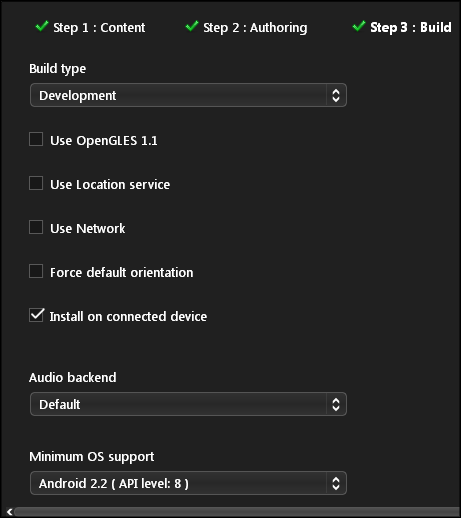Screen dimensions: 461x518
Task: Enable the Use Network checkbox
Action: point(36,227)
